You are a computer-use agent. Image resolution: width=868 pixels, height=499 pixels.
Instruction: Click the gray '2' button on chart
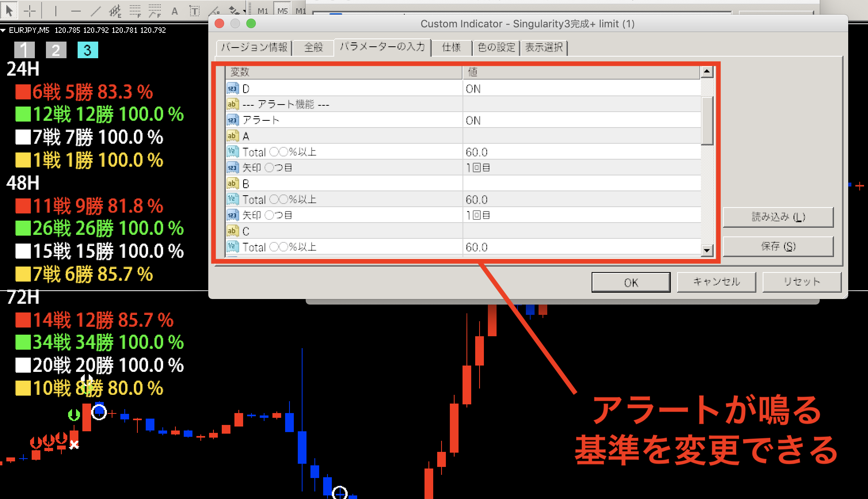pos(56,50)
